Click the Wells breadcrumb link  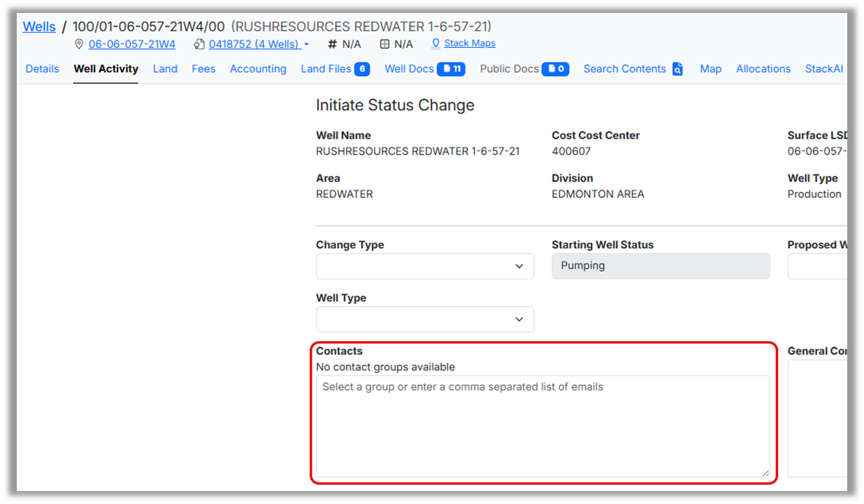tap(39, 27)
